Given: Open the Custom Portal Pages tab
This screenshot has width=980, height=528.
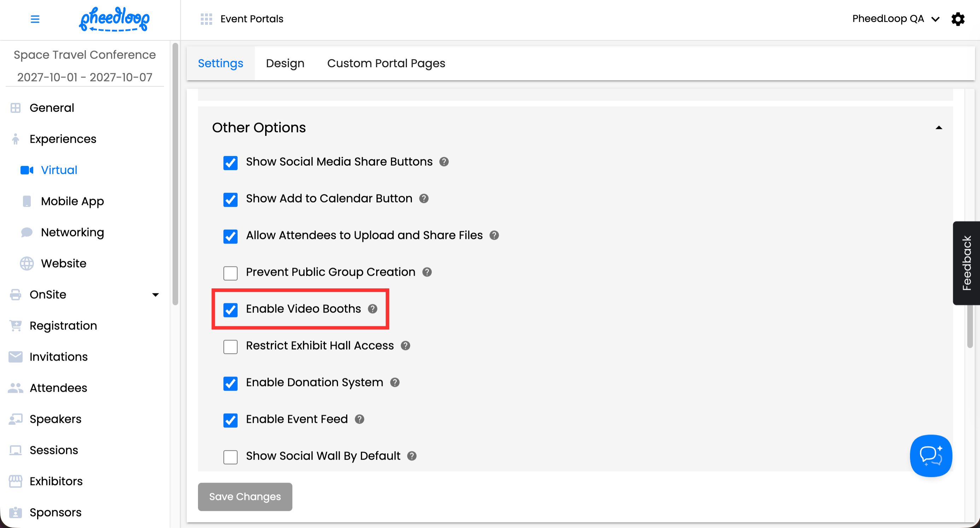Looking at the screenshot, I should pos(386,63).
